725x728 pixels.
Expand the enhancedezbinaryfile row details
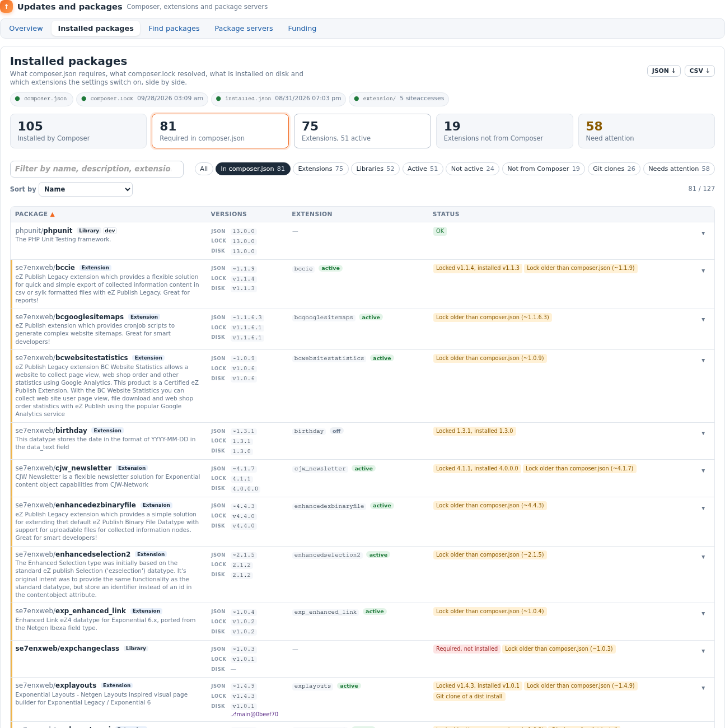coord(703,508)
